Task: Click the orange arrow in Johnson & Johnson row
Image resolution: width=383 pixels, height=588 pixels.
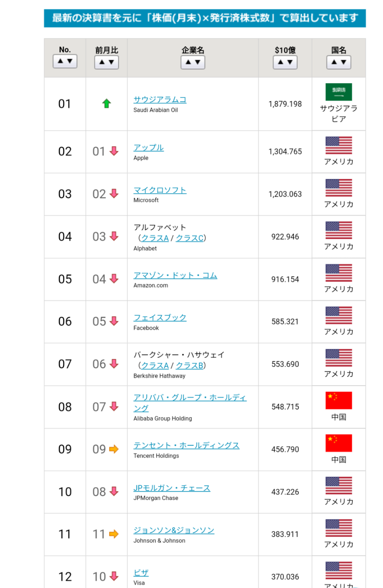Action: (114, 534)
